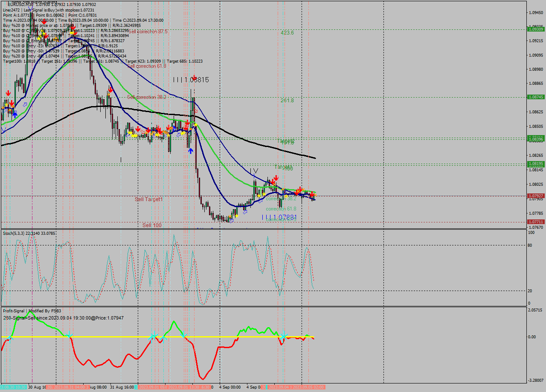
Task: Click the -3.28007 indicator scale value
Action: tap(536, 380)
